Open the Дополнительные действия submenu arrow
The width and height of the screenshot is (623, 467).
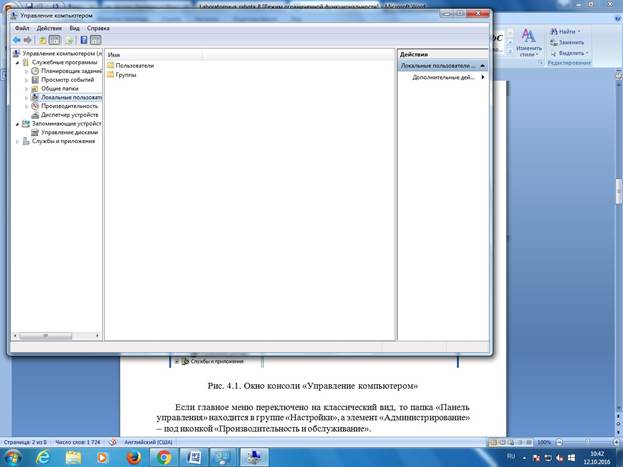(x=483, y=77)
